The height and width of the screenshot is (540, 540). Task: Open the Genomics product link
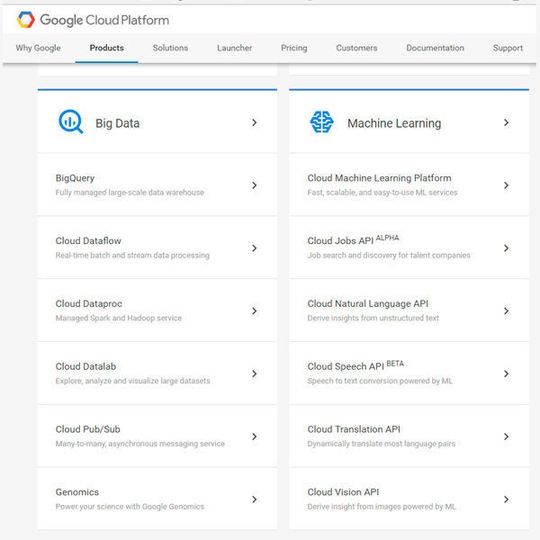pos(77,492)
